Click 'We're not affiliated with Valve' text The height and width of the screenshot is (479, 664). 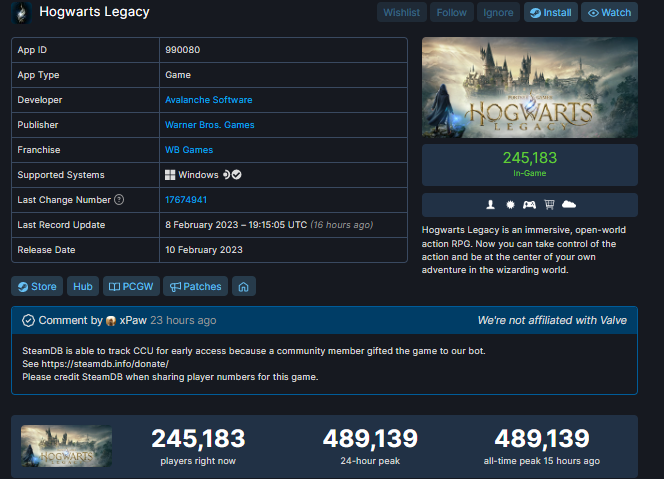pos(552,320)
